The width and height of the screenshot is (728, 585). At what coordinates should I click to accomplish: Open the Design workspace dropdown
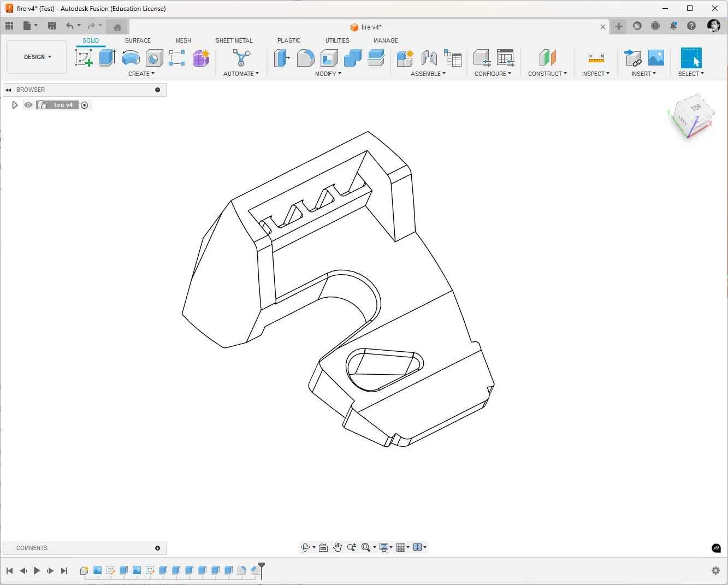[37, 57]
